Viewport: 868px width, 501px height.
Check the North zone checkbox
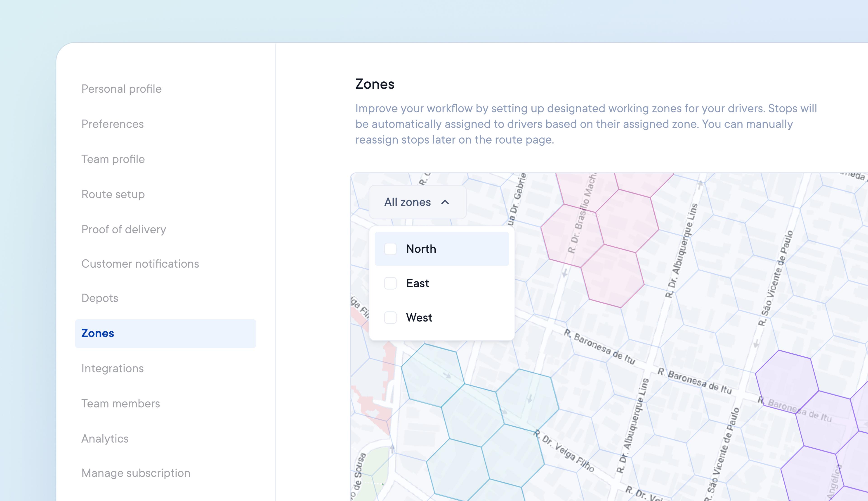tap(390, 249)
